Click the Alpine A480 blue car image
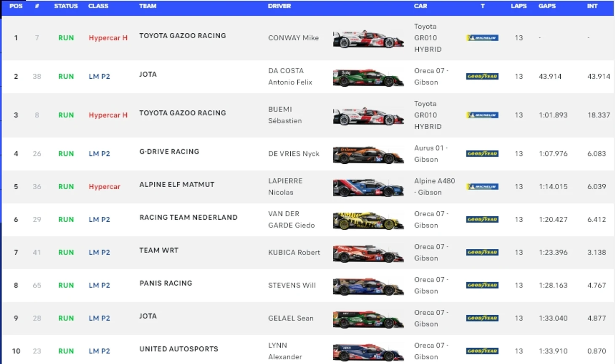This screenshot has width=615, height=364. (368, 187)
